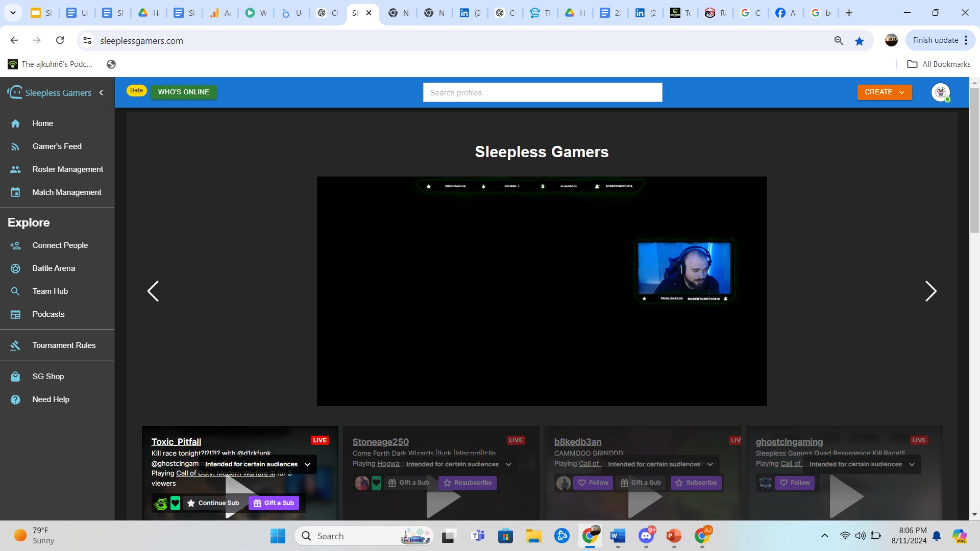This screenshot has height=551, width=980.
Task: Click the Stoneage250 heart badge icon
Action: tap(376, 483)
